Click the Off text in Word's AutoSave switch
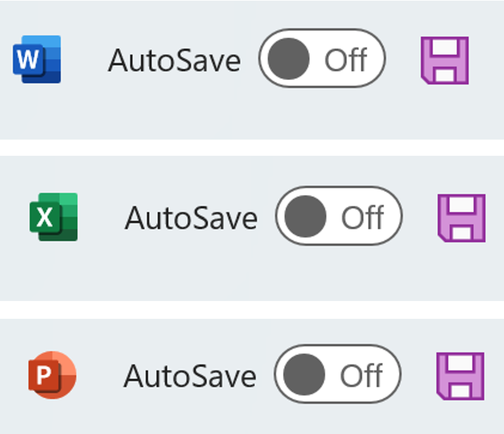504x434 pixels. tap(346, 60)
